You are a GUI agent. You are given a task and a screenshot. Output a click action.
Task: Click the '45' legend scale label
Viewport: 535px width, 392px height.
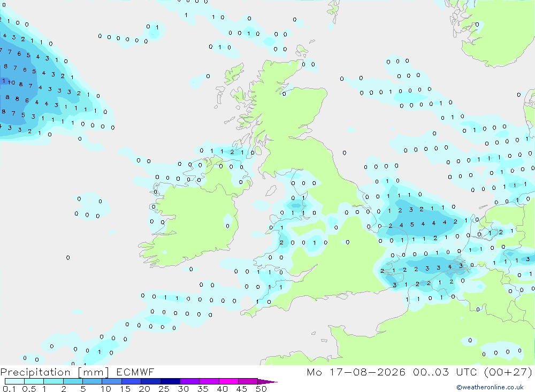pos(242,389)
